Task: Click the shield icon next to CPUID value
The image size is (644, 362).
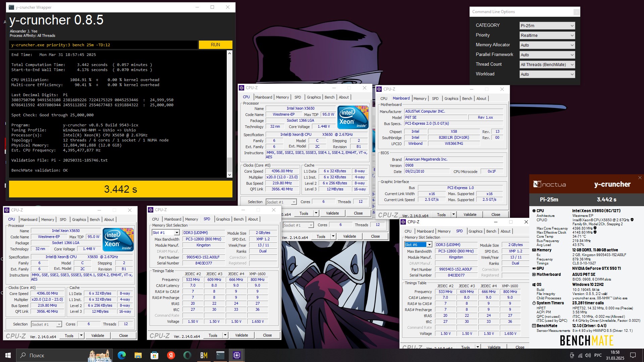Action: point(632,220)
